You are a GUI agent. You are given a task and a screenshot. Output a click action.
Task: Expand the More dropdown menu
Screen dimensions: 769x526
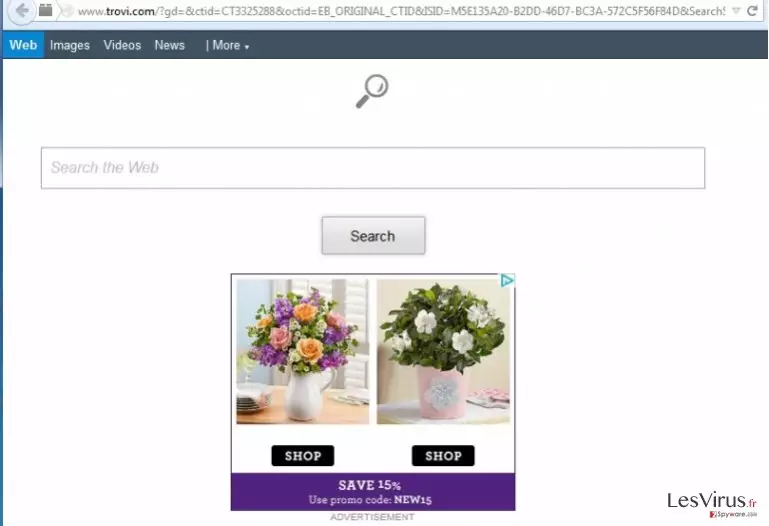228,46
